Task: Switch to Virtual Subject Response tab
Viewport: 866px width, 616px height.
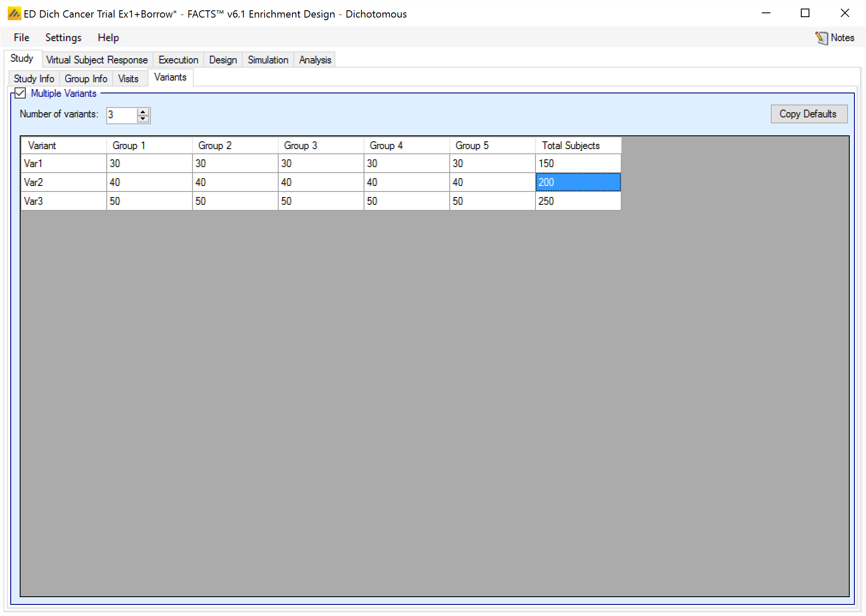Action: click(97, 60)
